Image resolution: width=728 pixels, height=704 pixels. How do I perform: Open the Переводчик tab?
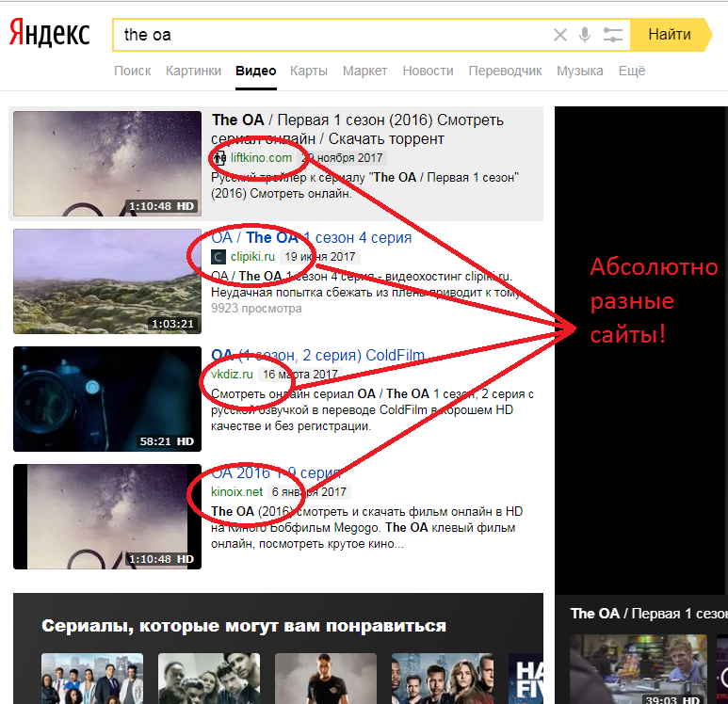pos(505,71)
